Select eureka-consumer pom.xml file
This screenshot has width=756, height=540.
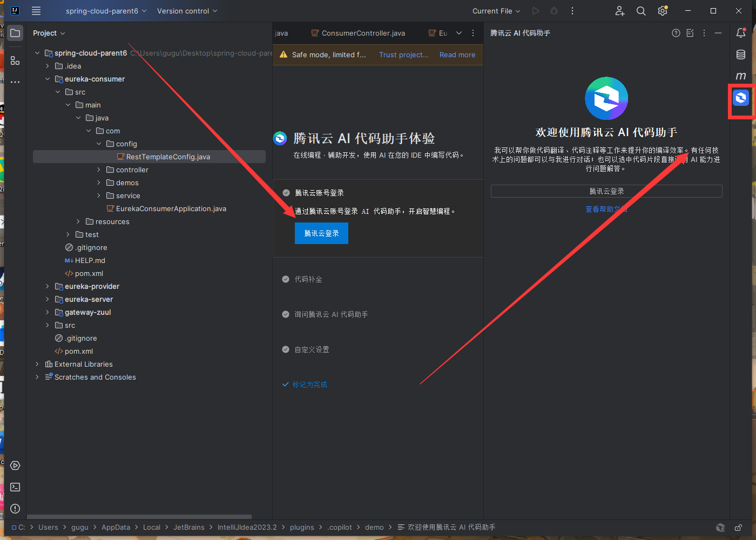[x=84, y=273]
